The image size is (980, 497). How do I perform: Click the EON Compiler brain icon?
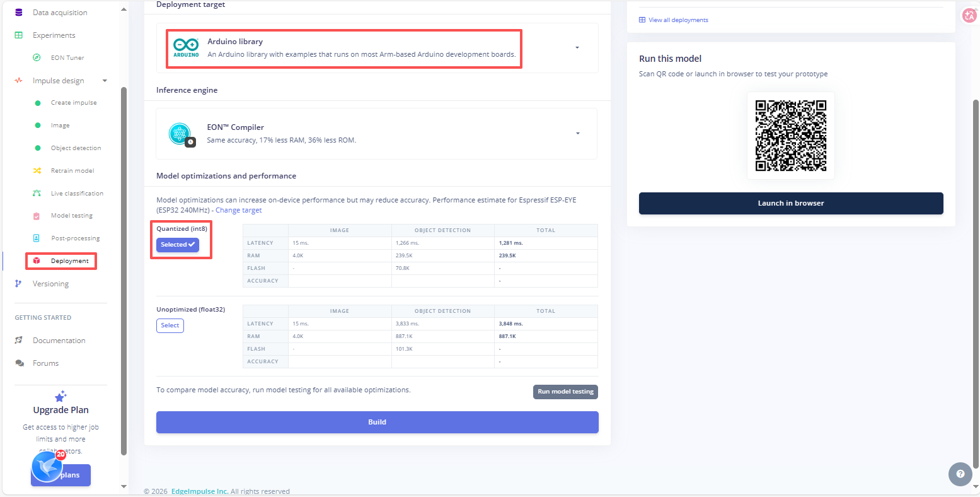point(180,133)
